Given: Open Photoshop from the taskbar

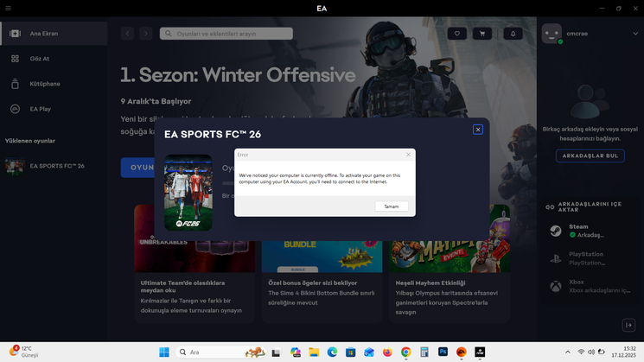Looking at the screenshot, I should tap(443, 352).
